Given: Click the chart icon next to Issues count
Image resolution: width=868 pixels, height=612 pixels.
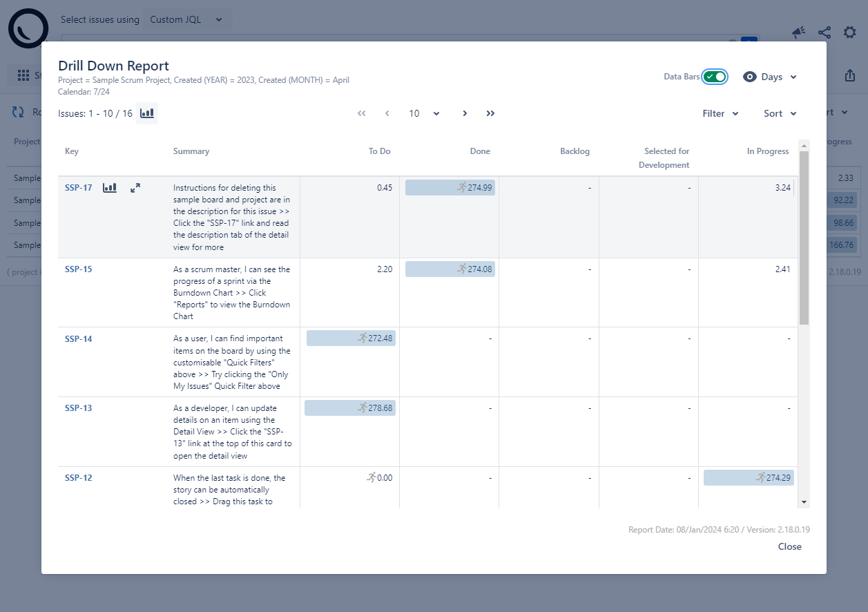Looking at the screenshot, I should (x=147, y=113).
